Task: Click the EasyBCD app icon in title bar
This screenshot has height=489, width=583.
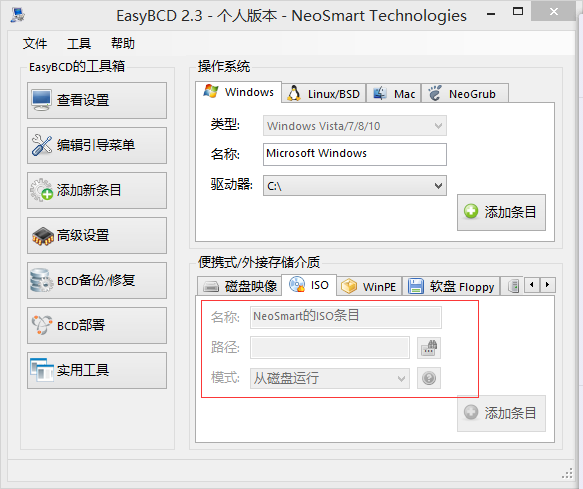Action: click(17, 15)
